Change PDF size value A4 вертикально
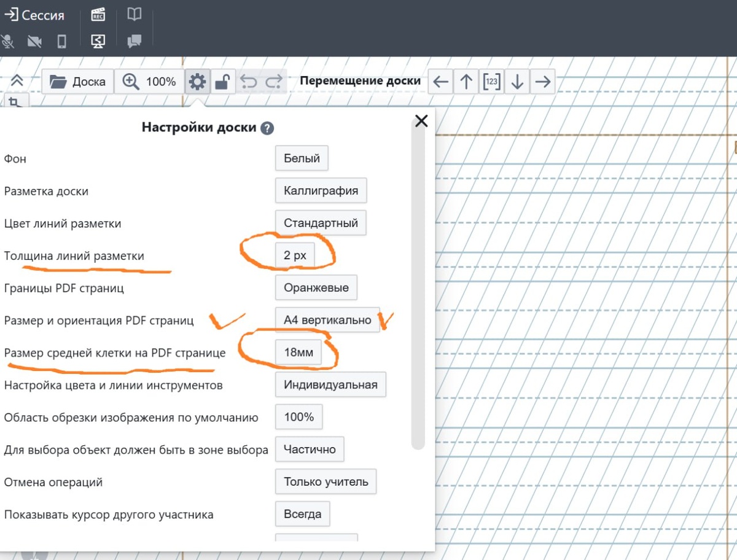737x560 pixels. [327, 319]
